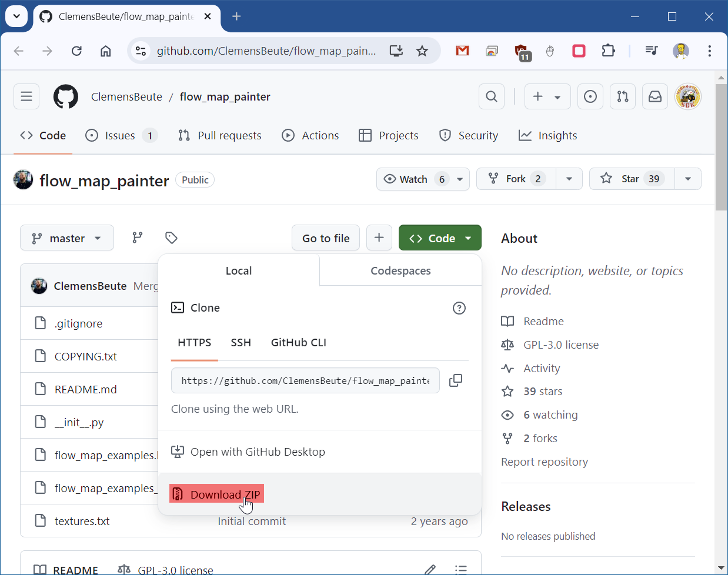This screenshot has height=575, width=728.
Task: Go to Chrome home page button
Action: pos(106,51)
